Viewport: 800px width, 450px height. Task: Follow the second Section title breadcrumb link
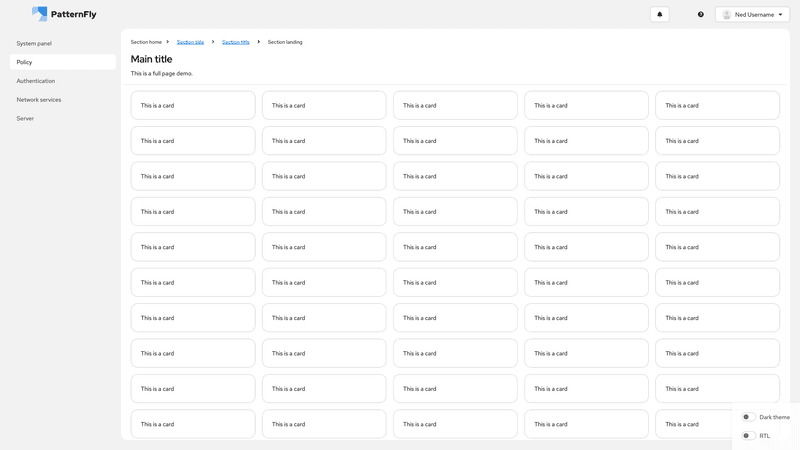coord(236,42)
